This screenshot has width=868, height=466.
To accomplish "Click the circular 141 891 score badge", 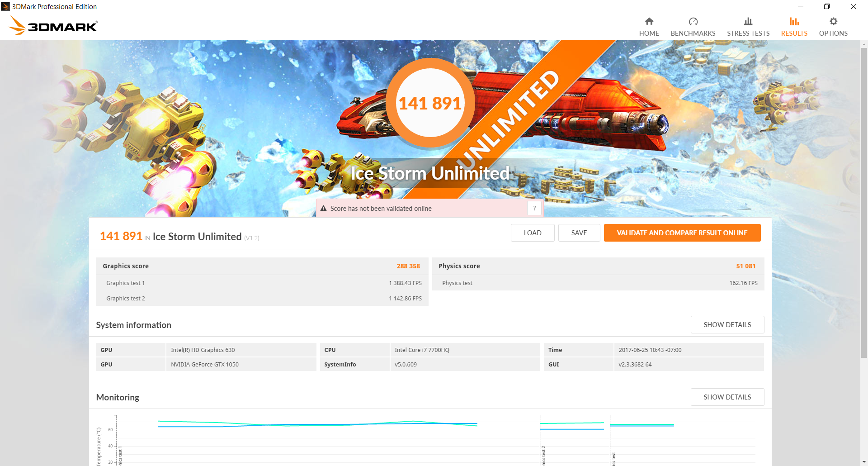I will [430, 103].
